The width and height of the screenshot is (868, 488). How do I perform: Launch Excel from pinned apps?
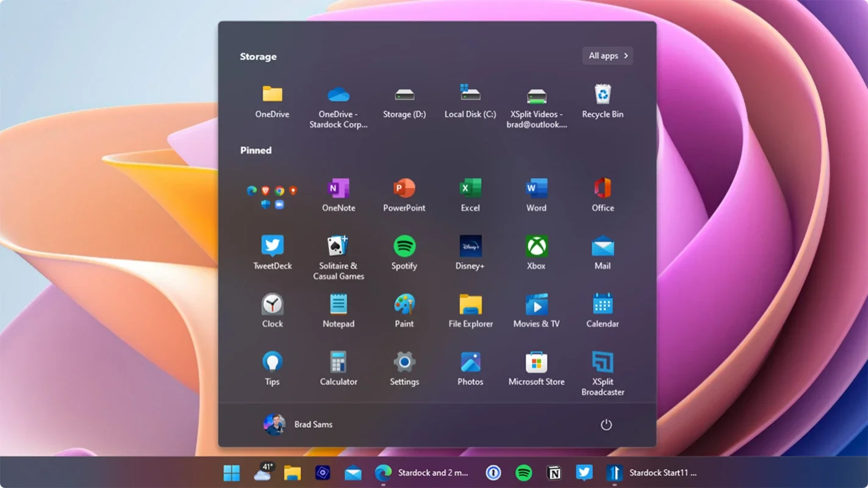click(x=470, y=195)
